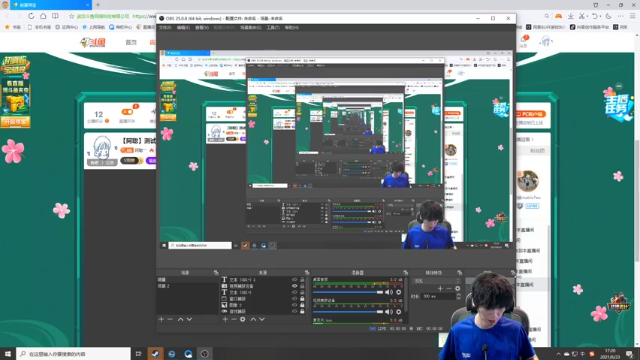Toggle visibility of 文本 (GDI+) 2 source
The image size is (640, 360).
(294, 280)
